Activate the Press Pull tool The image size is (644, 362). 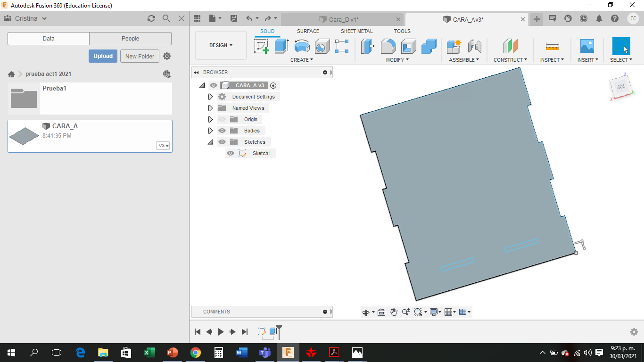click(x=368, y=46)
